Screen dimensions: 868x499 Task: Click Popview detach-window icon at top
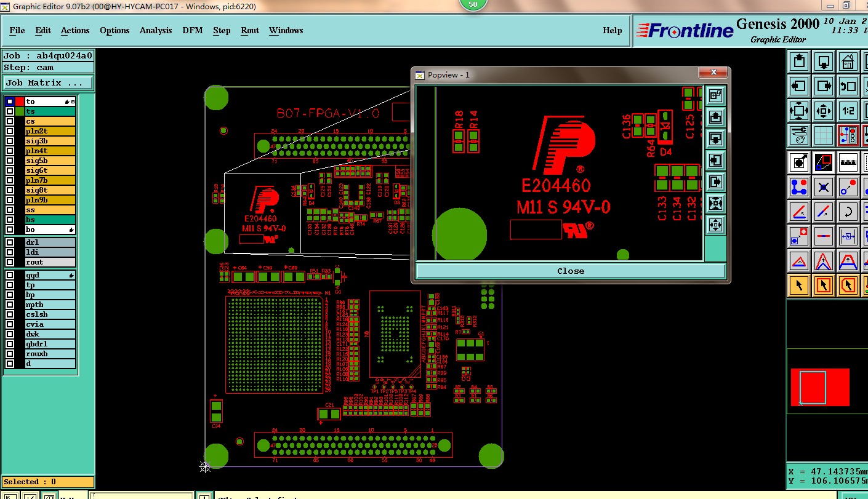[x=715, y=95]
